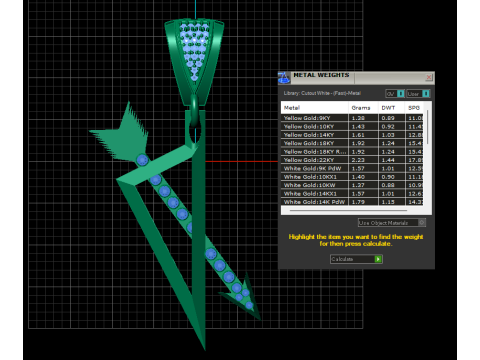Select the Yellow Gold:18KY row
The height and width of the screenshot is (360, 480).
[x=352, y=143]
